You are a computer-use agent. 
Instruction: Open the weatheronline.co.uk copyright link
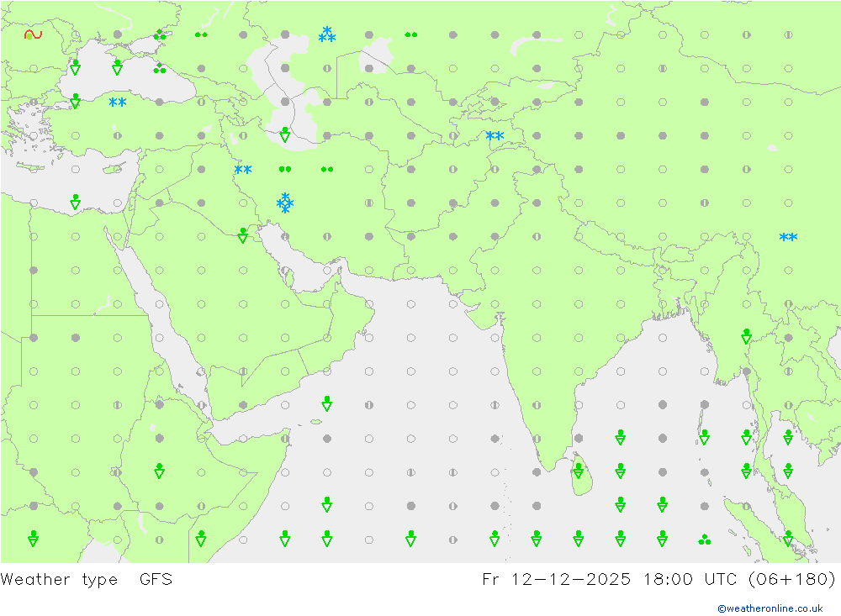(770, 608)
